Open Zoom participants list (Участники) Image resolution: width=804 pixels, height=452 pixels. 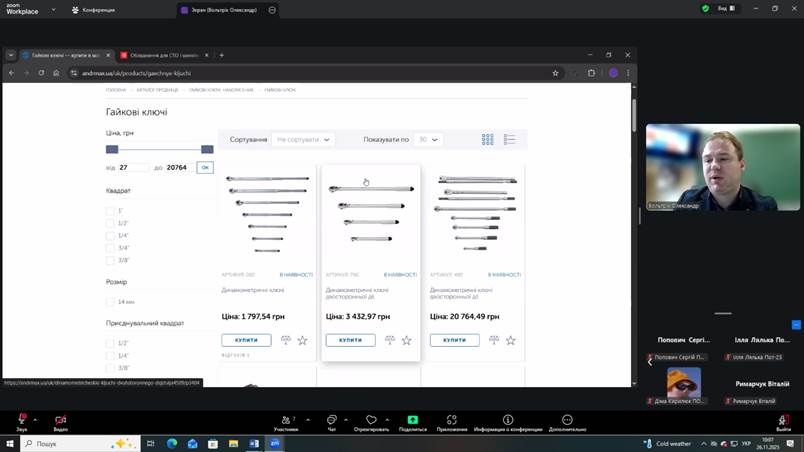(x=285, y=422)
